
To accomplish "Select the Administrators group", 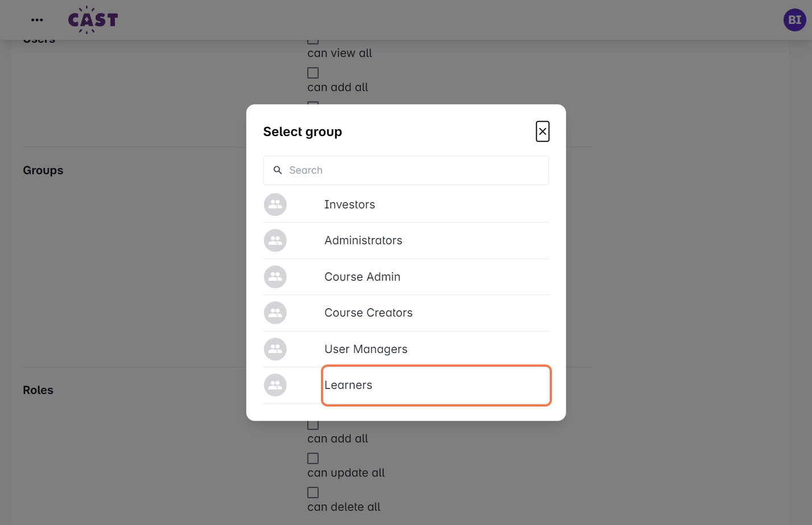I will coord(363,240).
